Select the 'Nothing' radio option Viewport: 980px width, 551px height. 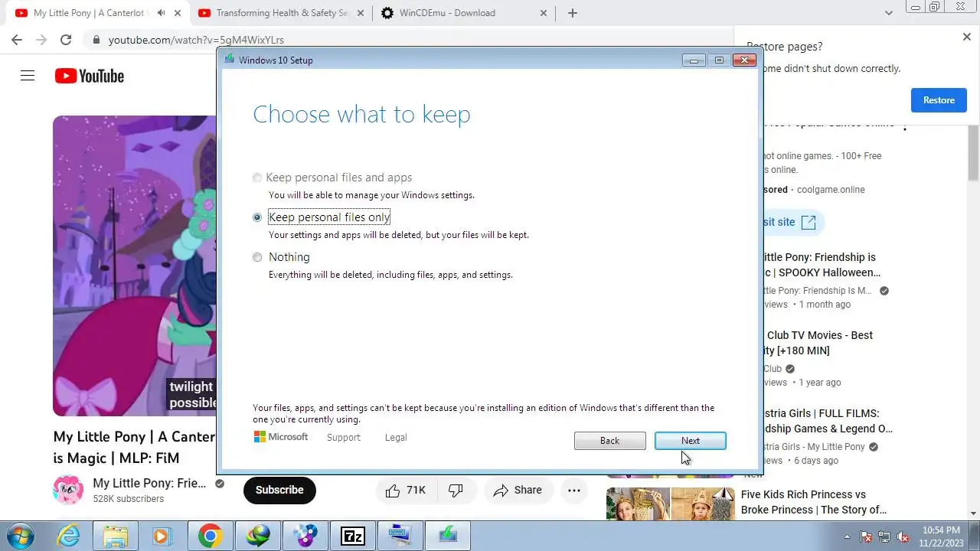coord(257,257)
